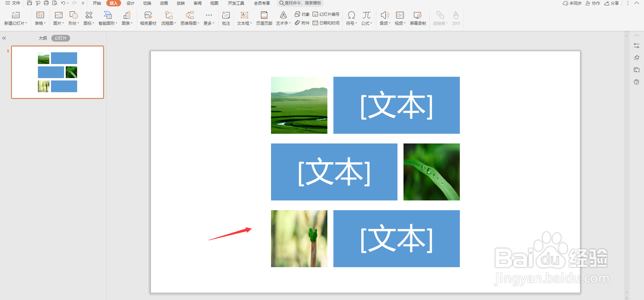Screen dimensions: 644x300
Task: Click the 分享 share button
Action: coord(612,3)
